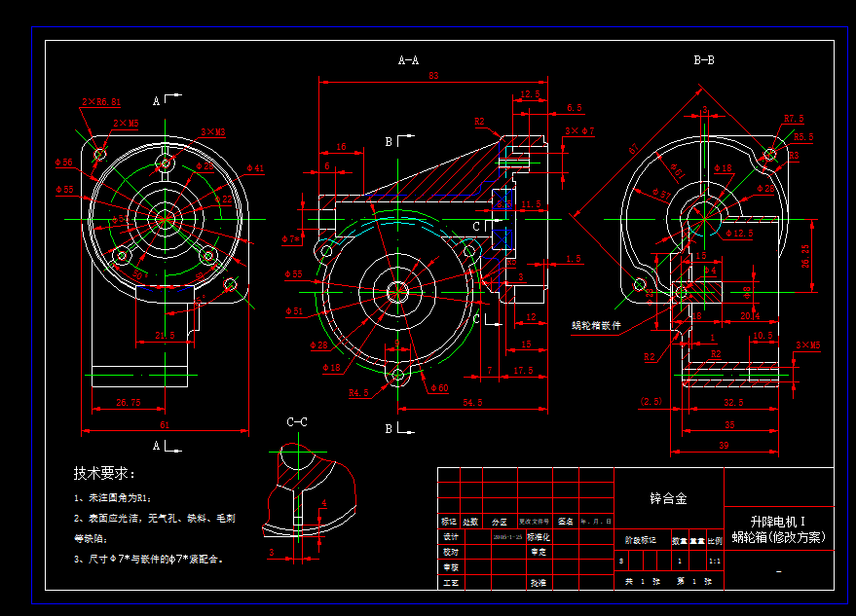Select the 工艺 title block cell
856x616 pixels.
[450, 583]
